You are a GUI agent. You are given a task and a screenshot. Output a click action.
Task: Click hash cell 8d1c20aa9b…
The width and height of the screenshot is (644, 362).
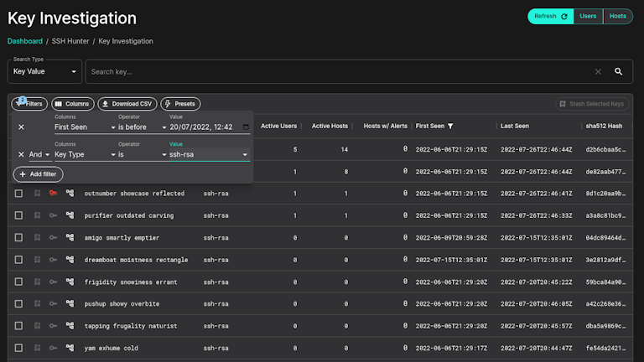(605, 194)
